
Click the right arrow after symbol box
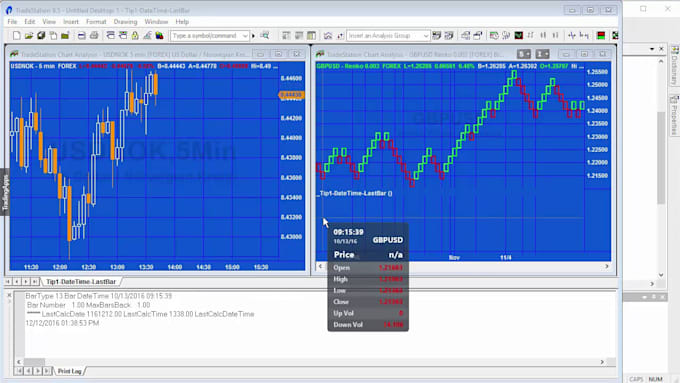[254, 36]
